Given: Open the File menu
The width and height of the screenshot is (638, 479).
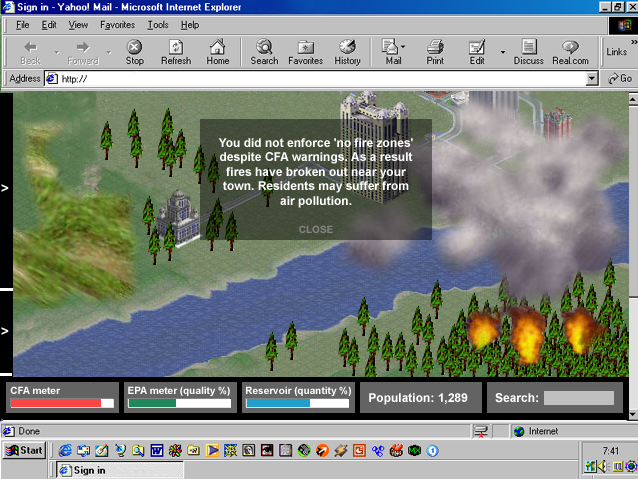Looking at the screenshot, I should 22,25.
